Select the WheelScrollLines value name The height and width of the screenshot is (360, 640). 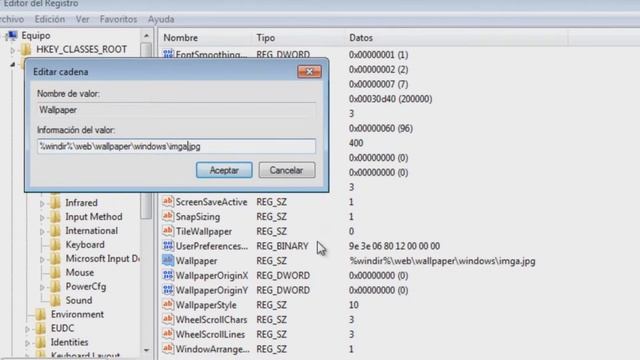click(210, 334)
